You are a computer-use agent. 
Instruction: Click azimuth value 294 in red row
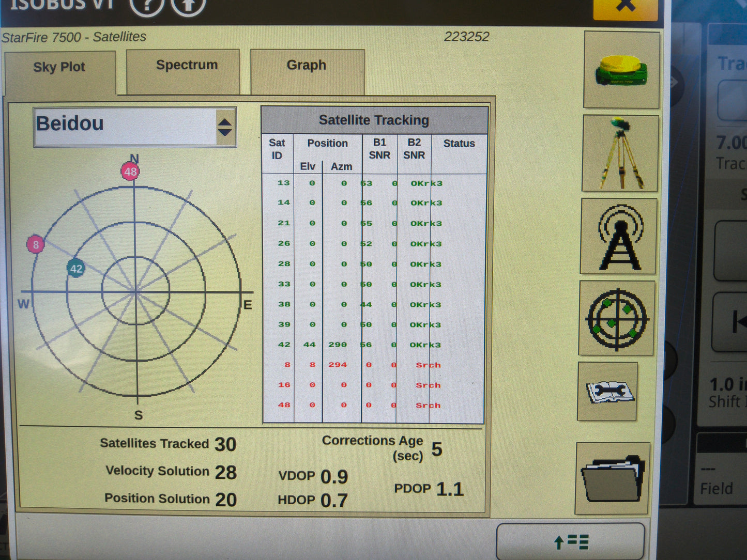pos(338,365)
